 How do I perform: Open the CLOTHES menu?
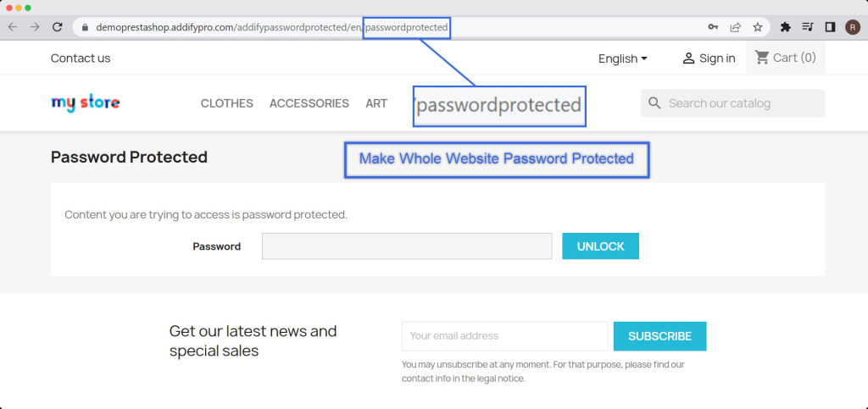pyautogui.click(x=226, y=103)
